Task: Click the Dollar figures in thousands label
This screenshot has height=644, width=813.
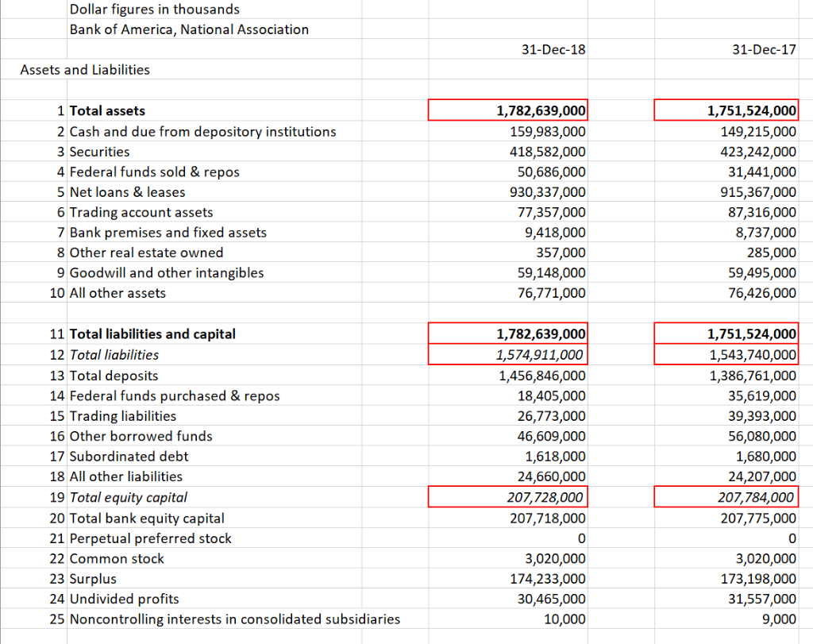Action: [x=155, y=9]
